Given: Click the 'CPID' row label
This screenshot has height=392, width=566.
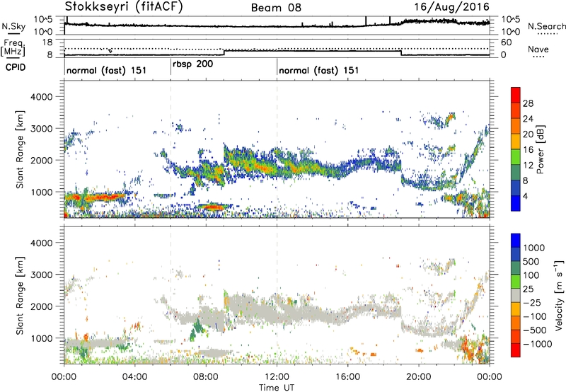Looking at the screenshot, I should pos(16,67).
